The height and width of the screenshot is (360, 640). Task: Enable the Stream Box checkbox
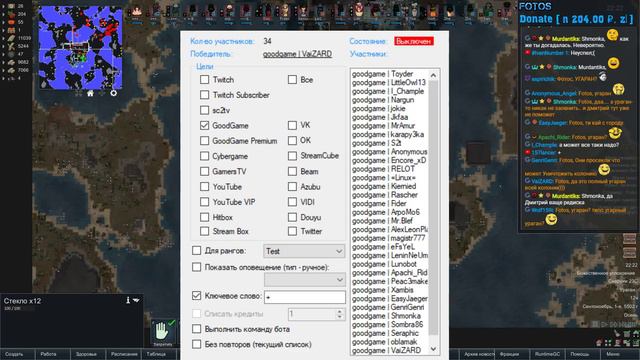204,231
